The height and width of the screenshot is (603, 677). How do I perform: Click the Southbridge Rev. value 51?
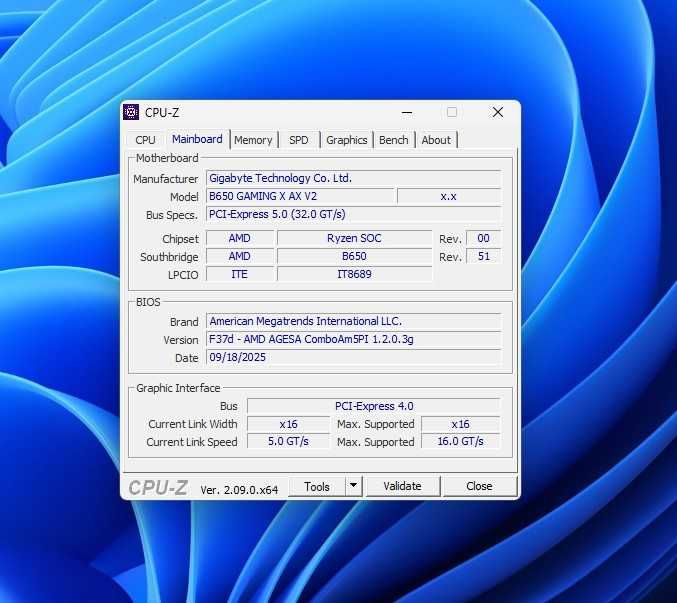click(484, 256)
